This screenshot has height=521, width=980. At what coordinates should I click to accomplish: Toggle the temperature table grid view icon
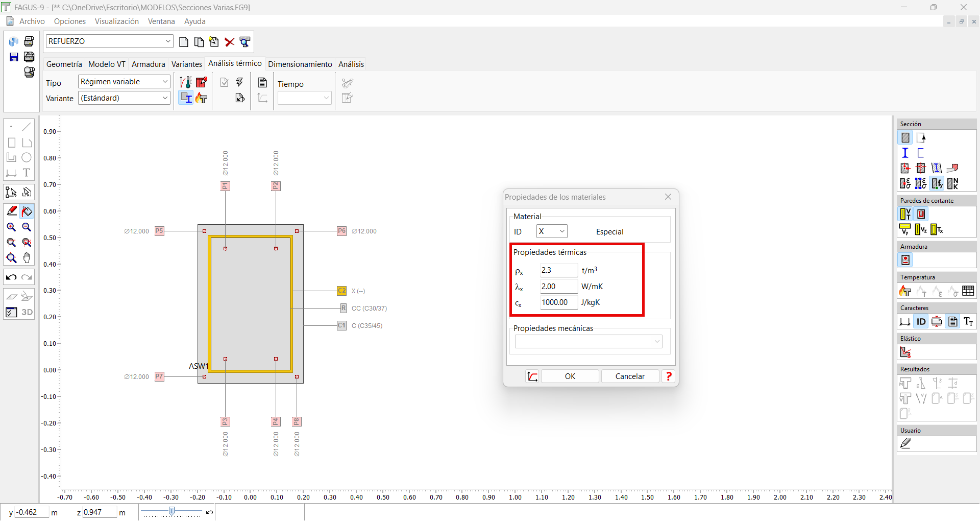[x=968, y=291]
